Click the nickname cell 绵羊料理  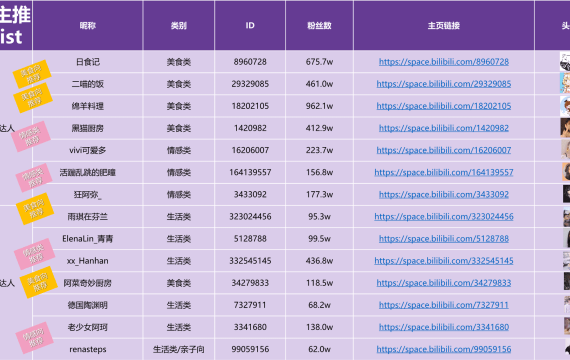click(x=88, y=106)
